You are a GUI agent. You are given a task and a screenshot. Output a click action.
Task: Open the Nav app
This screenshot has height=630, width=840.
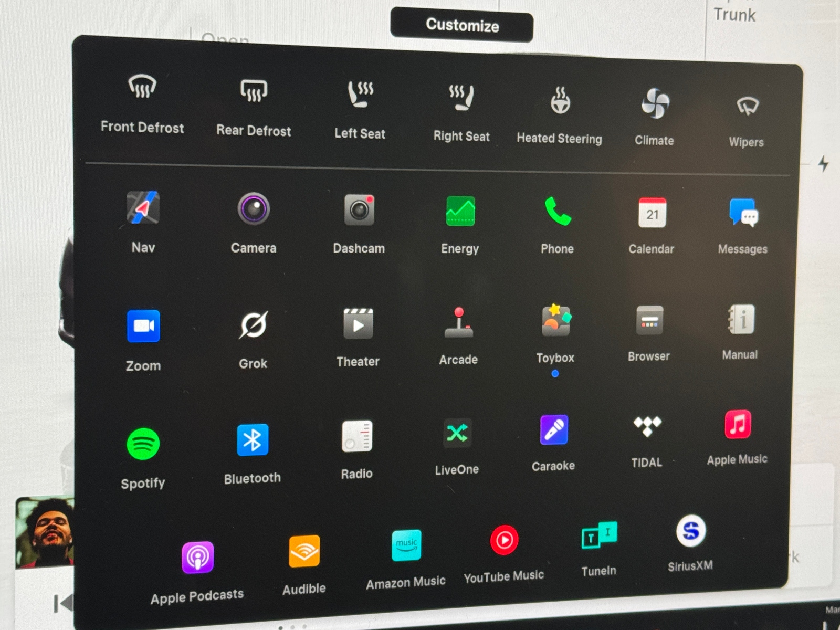click(143, 208)
